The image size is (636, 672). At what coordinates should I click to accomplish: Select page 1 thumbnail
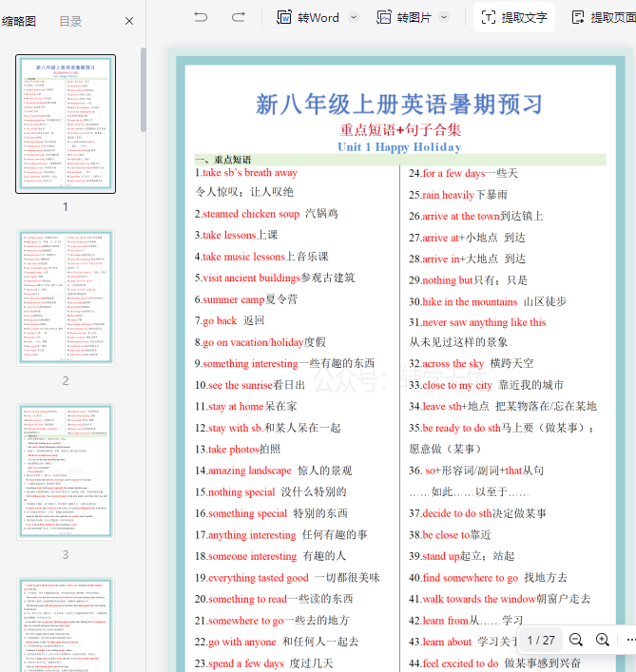(66, 124)
